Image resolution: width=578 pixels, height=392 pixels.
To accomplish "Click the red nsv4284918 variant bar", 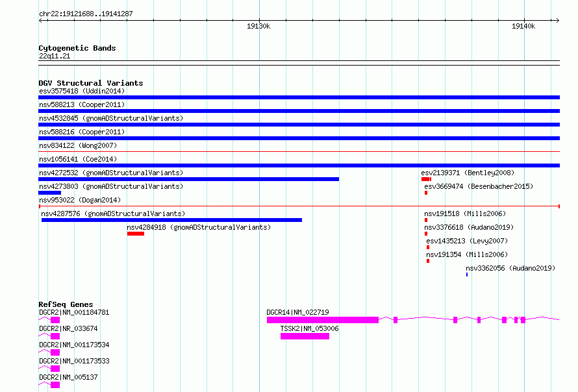I will pos(136,234).
